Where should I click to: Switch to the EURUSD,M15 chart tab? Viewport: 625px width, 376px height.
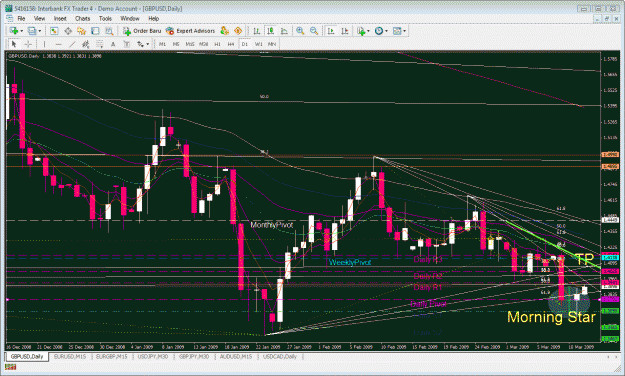[x=70, y=356]
